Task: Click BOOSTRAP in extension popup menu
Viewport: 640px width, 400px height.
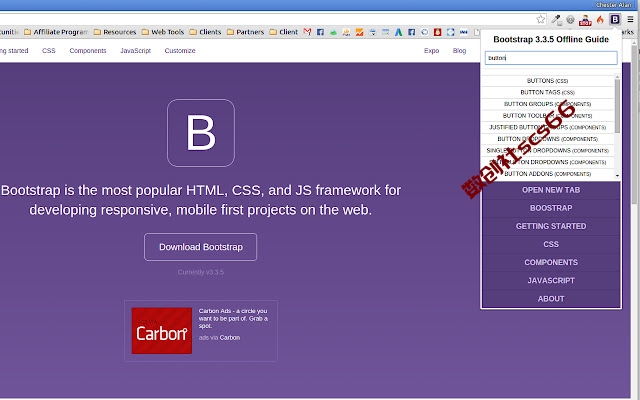Action: pos(551,208)
